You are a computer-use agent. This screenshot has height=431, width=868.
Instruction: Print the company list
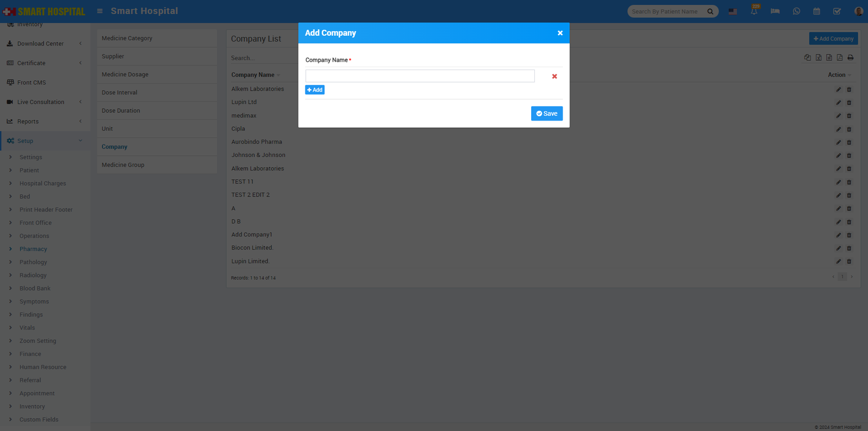[851, 58]
